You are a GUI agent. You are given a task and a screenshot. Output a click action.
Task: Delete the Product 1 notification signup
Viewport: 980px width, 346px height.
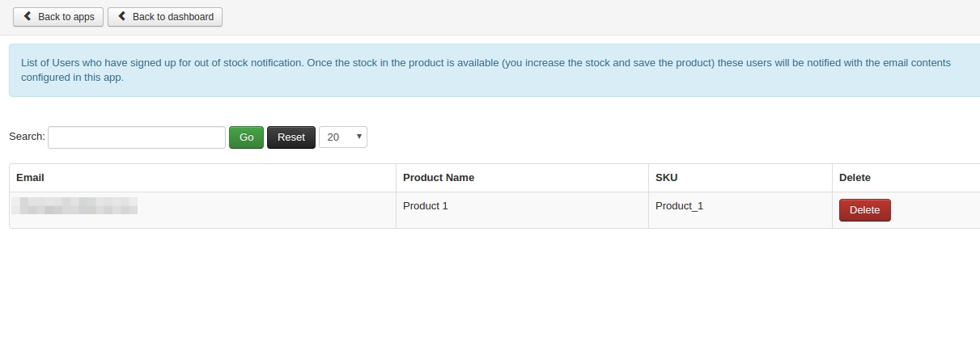tap(864, 210)
